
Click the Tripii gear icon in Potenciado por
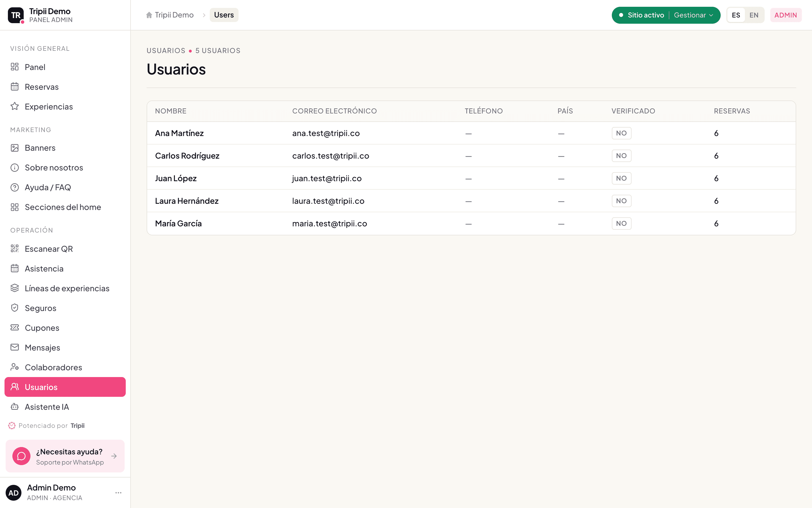pos(12,426)
